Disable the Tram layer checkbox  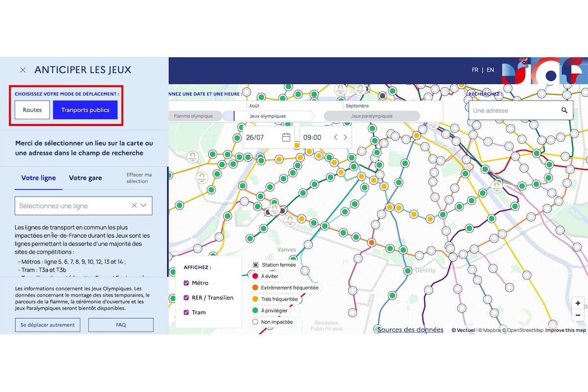[x=187, y=313]
